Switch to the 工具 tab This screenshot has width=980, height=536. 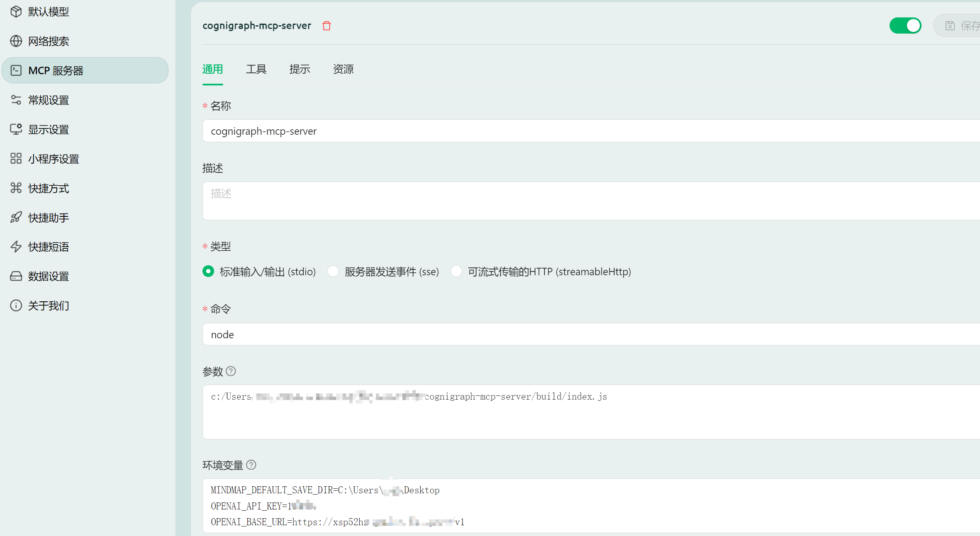(x=256, y=69)
